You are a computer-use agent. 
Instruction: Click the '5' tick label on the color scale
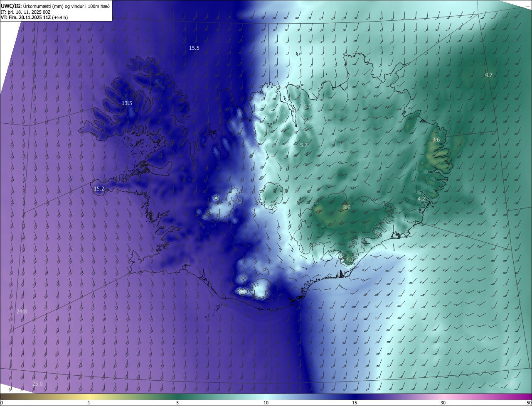click(x=177, y=403)
